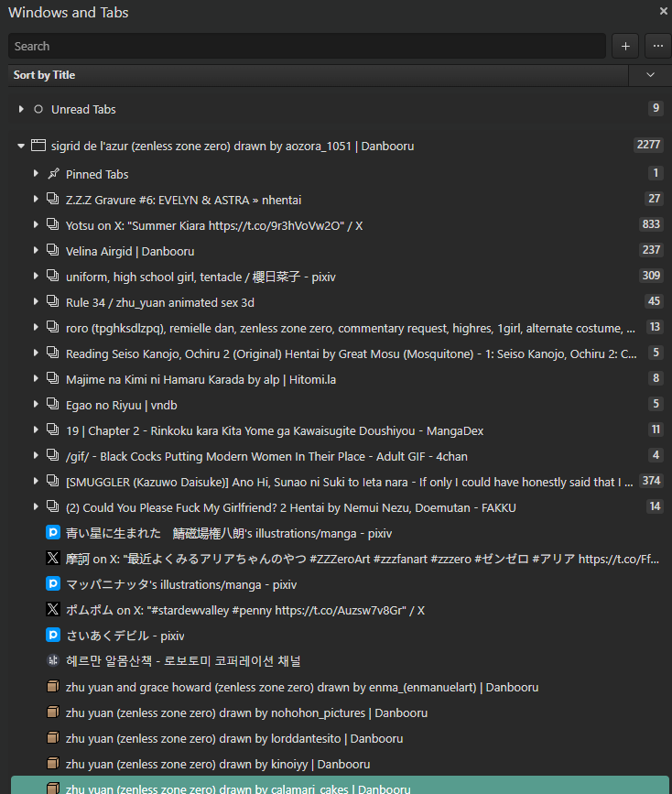Click the 2277 tab count badge
The height and width of the screenshot is (794, 672).
pos(648,145)
